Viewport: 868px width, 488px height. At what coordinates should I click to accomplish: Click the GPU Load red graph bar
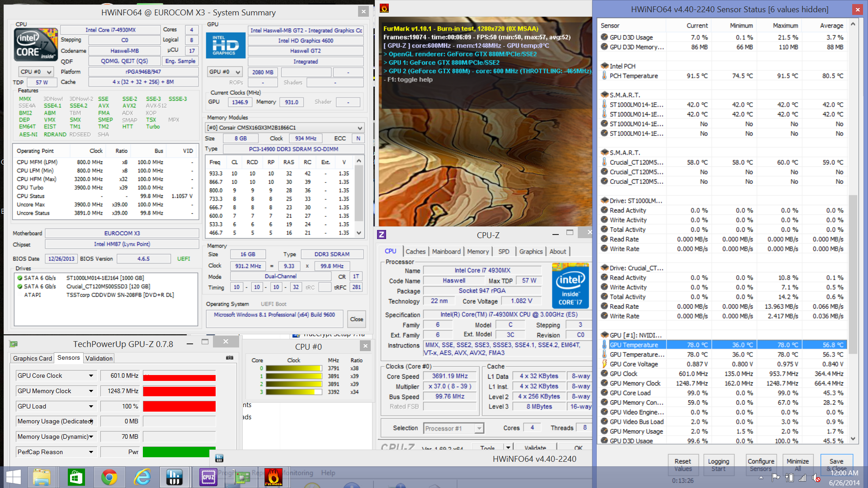point(179,407)
